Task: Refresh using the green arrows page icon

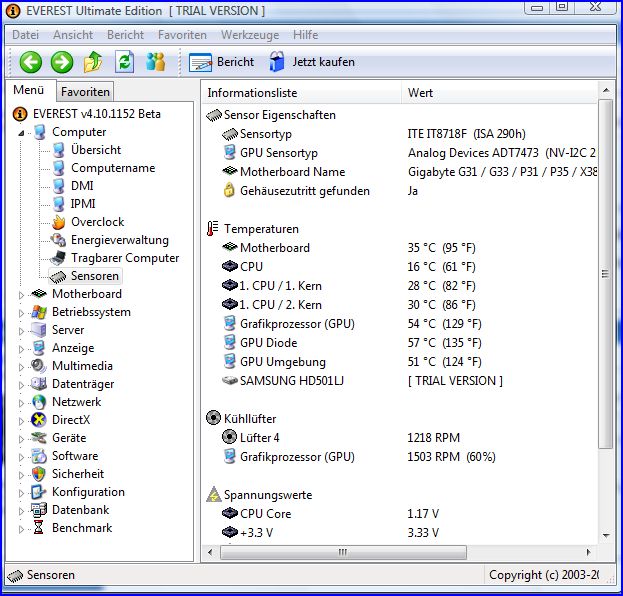Action: click(x=124, y=62)
